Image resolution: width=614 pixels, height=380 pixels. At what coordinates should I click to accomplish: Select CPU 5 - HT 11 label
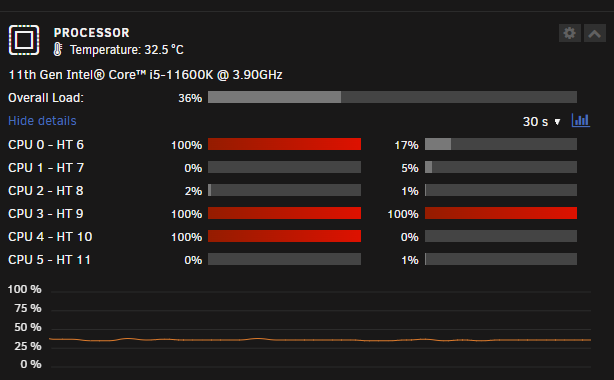(49, 260)
